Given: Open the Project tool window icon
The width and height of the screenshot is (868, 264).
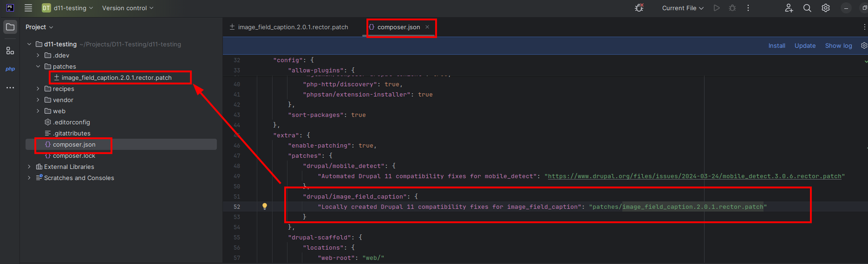Looking at the screenshot, I should [10, 27].
